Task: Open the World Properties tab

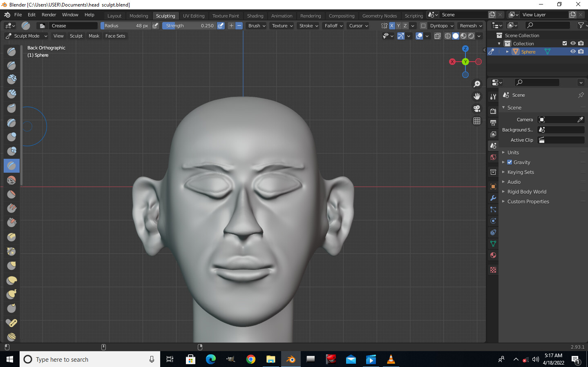Action: (x=493, y=157)
